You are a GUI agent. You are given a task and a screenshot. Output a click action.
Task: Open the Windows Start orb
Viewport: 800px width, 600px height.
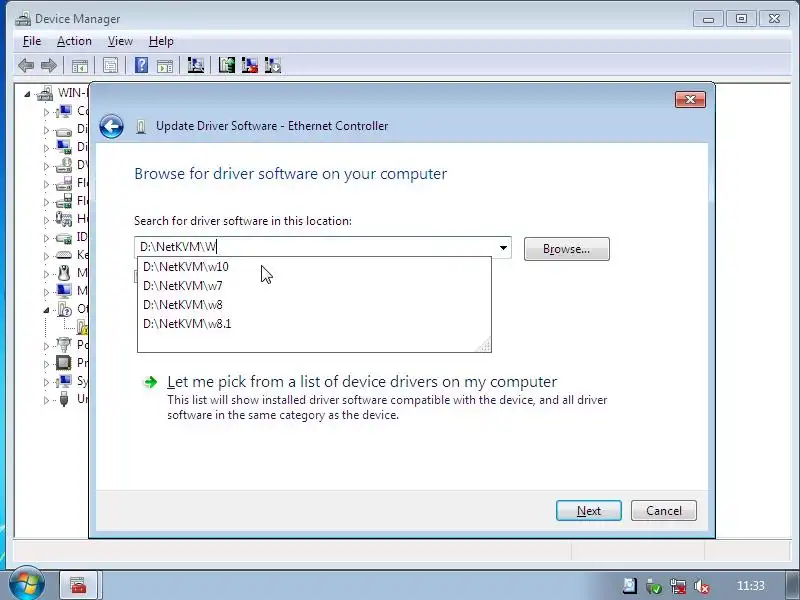27,584
